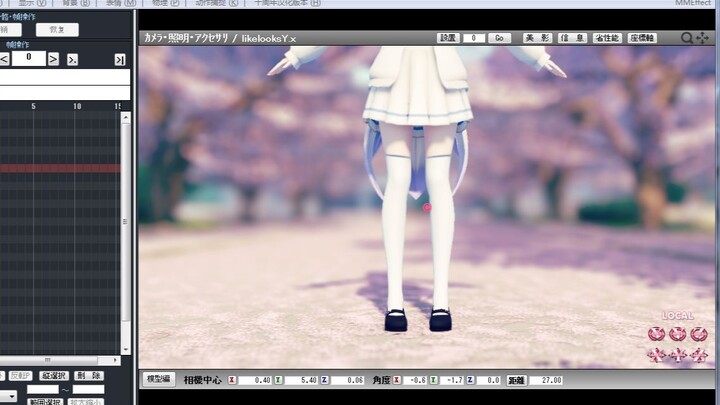Click the blue Z label of angle
720x405 pixels.
point(470,380)
